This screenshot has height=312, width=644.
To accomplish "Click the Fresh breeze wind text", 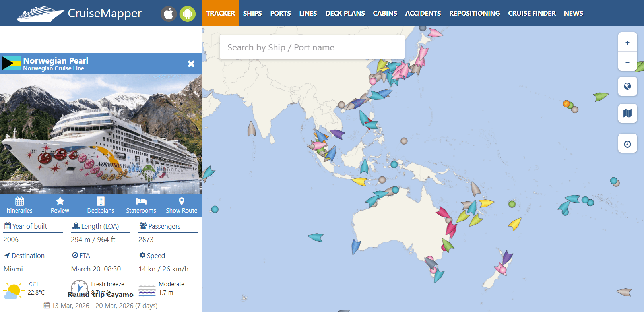I will coord(108,284).
